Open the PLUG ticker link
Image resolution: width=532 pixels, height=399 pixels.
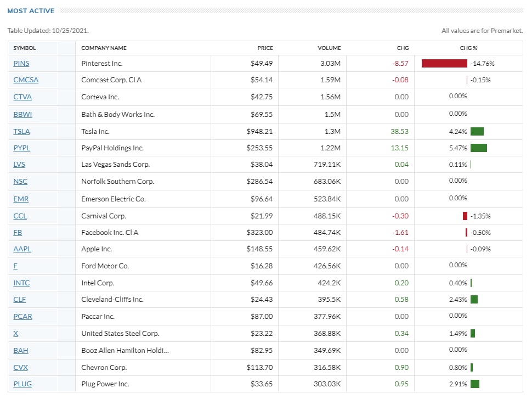[22, 384]
